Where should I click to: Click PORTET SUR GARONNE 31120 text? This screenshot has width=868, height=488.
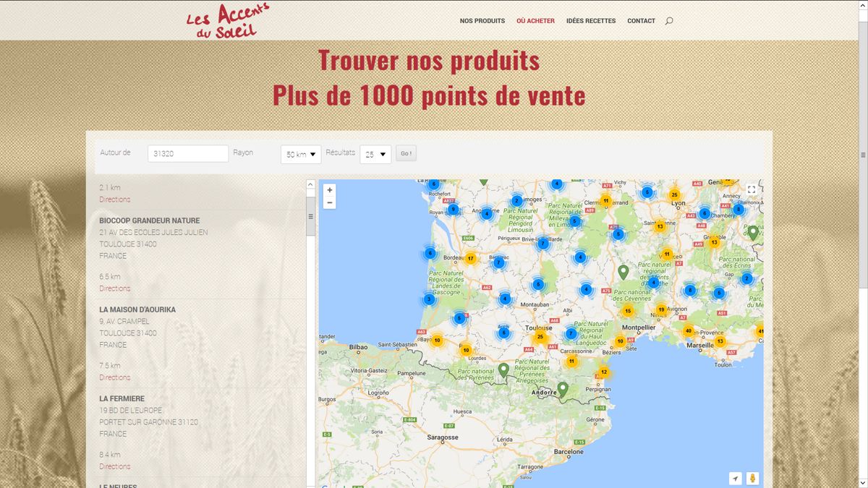coord(148,422)
